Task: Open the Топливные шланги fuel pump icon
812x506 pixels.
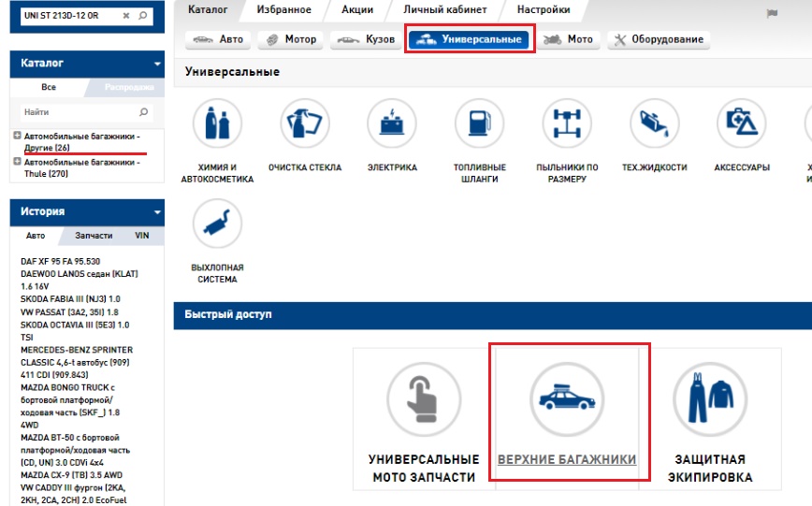Action: tap(479, 123)
